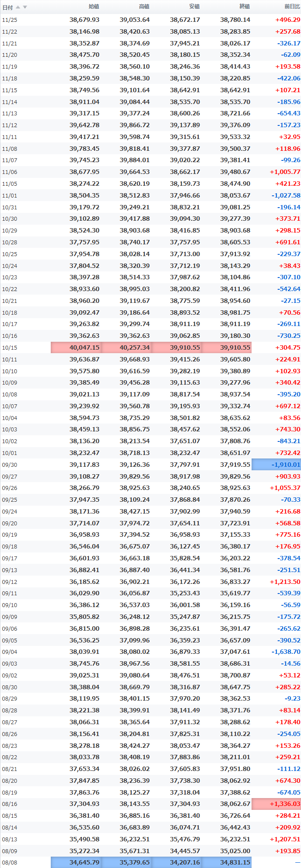Select the +1,213.50 change on 09/12

click(x=285, y=582)
